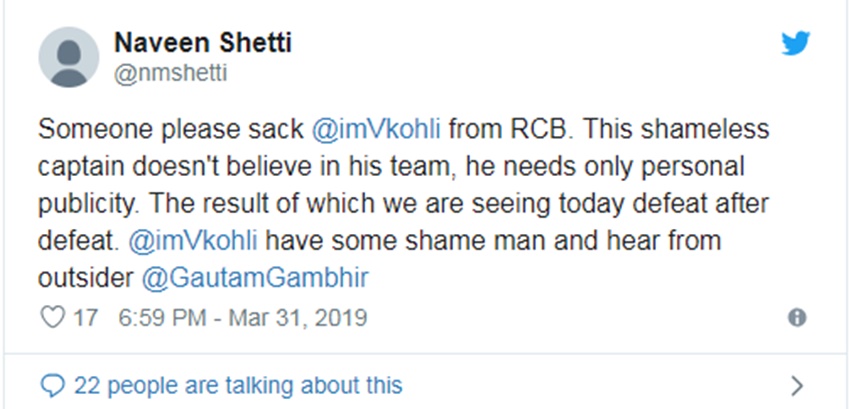Open the Naveen Shetti display name

[x=202, y=44]
